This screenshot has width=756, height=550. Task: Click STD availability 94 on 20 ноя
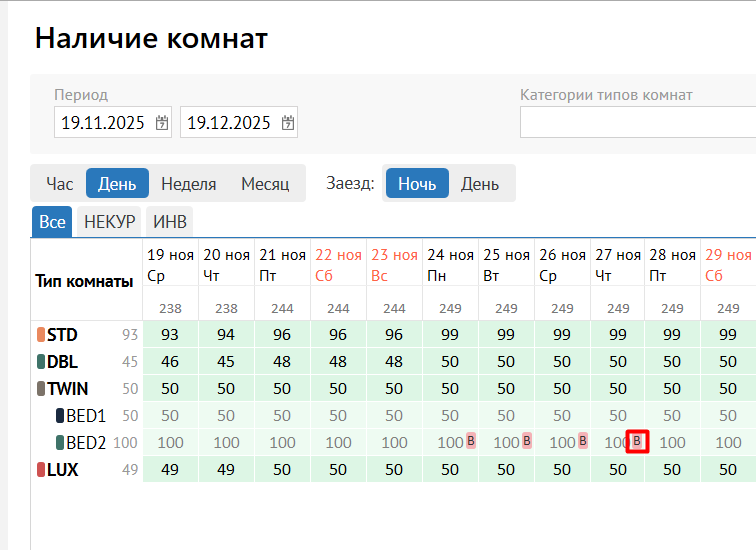226,335
